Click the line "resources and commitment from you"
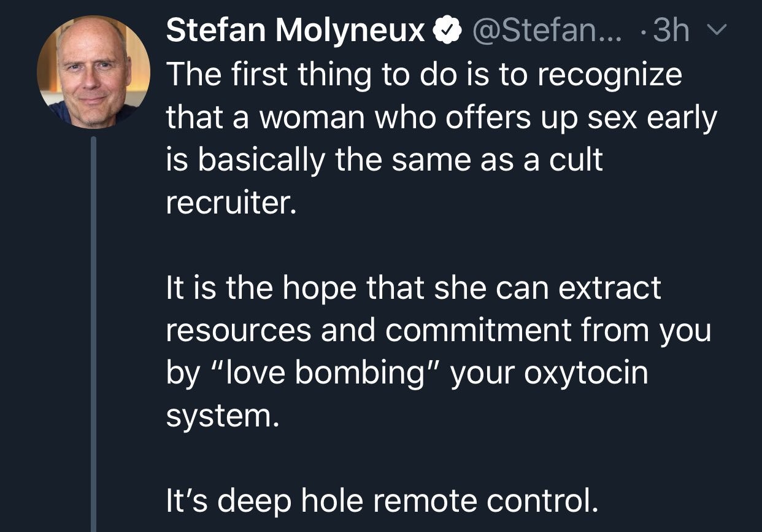 [438, 331]
